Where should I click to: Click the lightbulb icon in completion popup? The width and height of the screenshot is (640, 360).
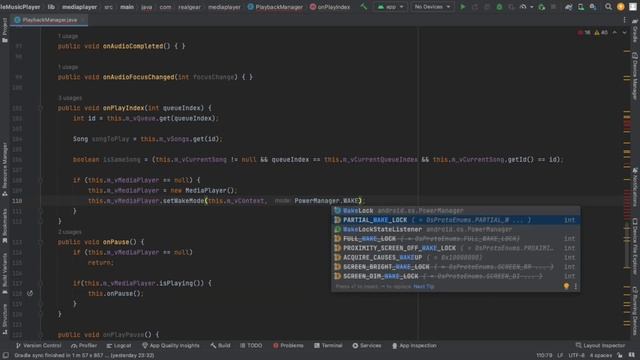566,287
